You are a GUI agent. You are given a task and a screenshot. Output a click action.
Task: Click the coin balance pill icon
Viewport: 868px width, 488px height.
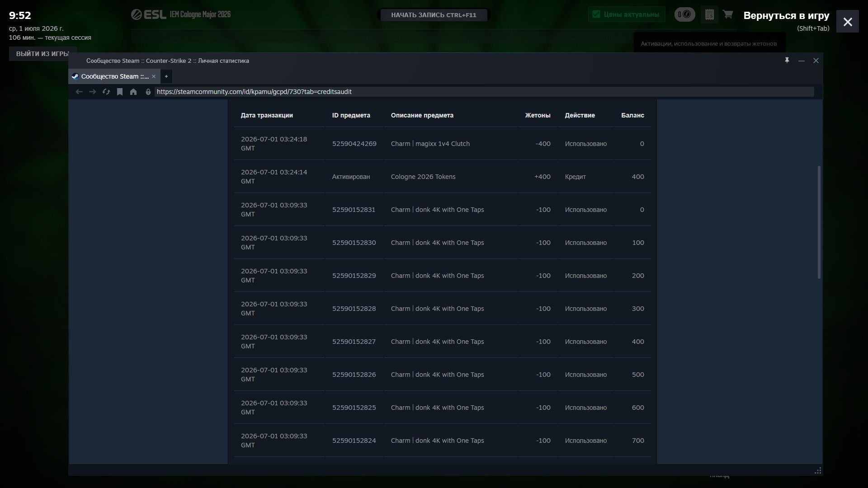point(685,14)
